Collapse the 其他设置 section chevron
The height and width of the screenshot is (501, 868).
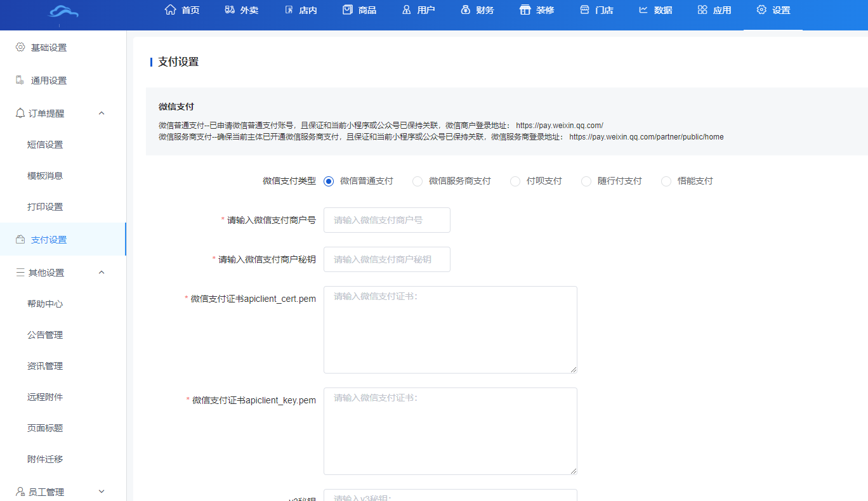(x=102, y=272)
